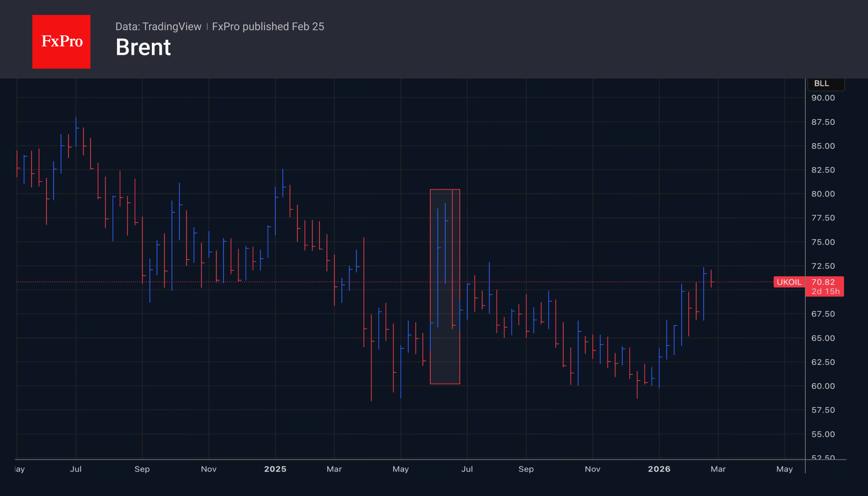
Task: Click the Brent chart title
Action: tap(143, 47)
